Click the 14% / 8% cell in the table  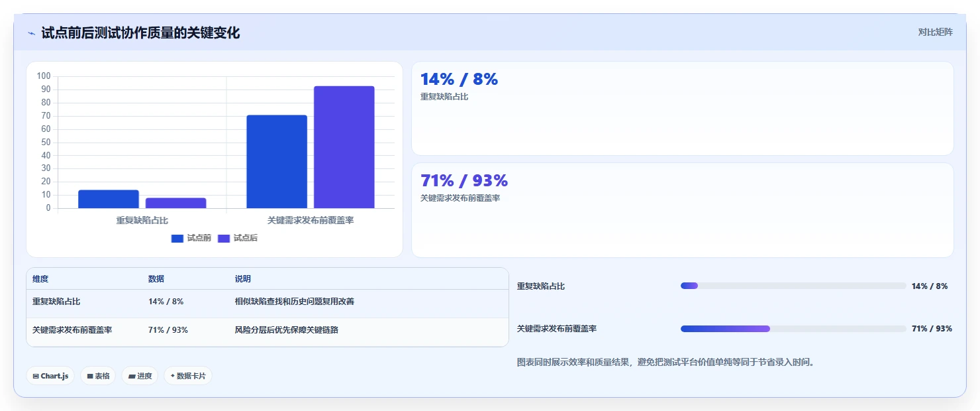pos(166,302)
